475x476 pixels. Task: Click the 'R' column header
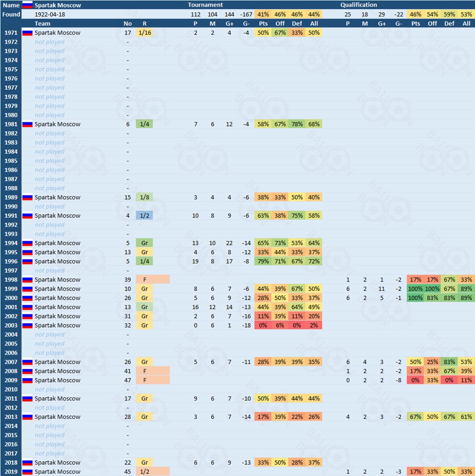tap(144, 24)
